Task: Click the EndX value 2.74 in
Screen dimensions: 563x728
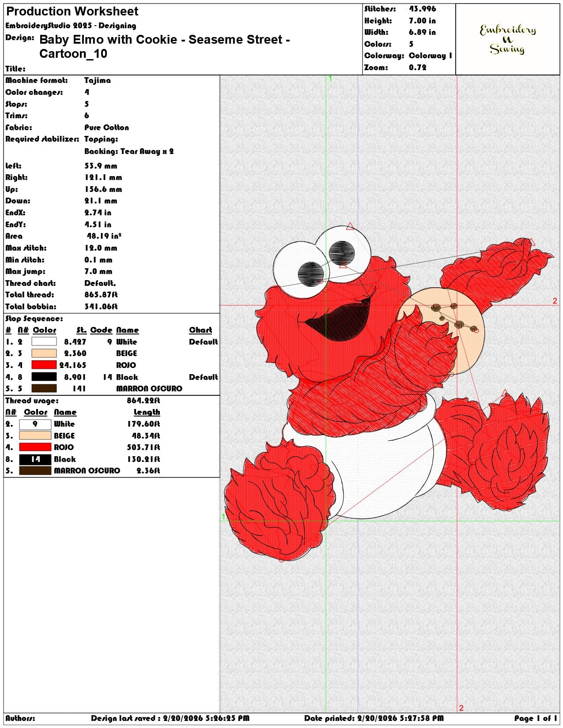Action: click(98, 213)
